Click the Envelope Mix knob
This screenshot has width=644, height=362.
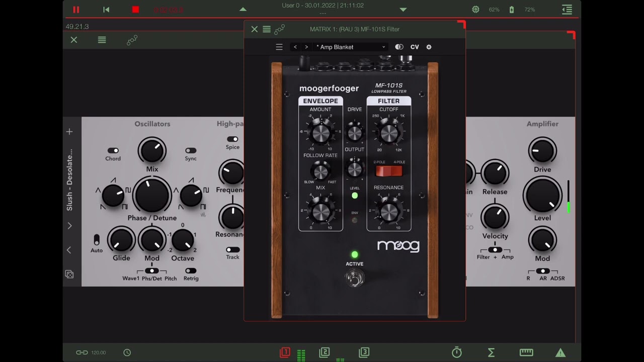pyautogui.click(x=320, y=211)
